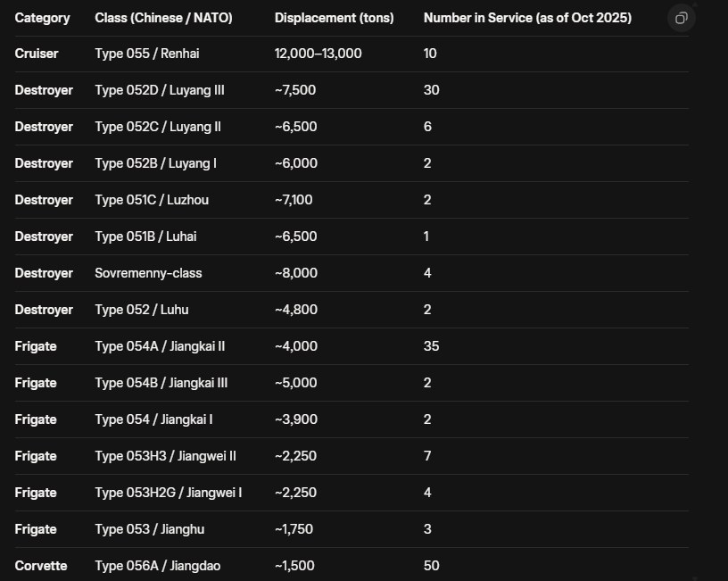
Task: Click 'Type 056A / Jiangdao' cell
Action: (158, 566)
